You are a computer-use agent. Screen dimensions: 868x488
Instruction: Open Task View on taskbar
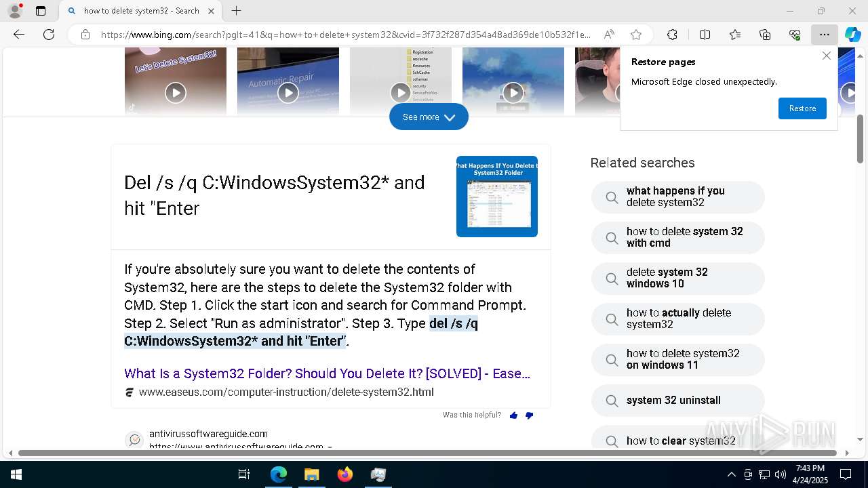[244, 474]
